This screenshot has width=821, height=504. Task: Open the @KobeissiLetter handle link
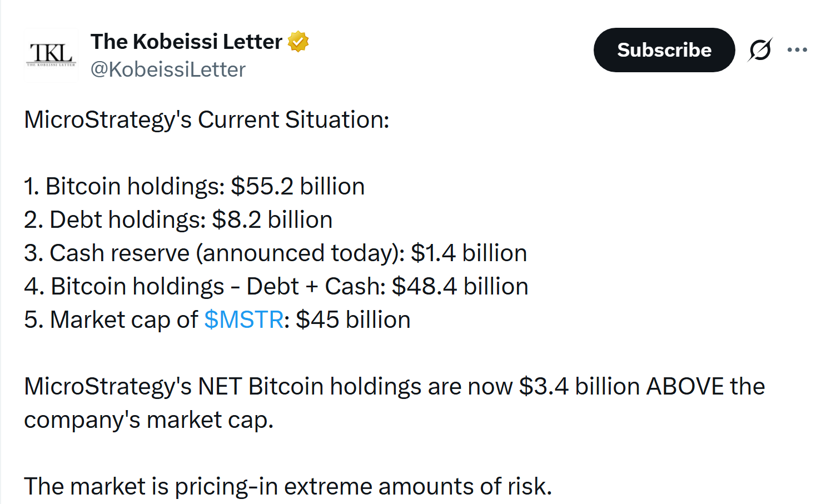[168, 69]
